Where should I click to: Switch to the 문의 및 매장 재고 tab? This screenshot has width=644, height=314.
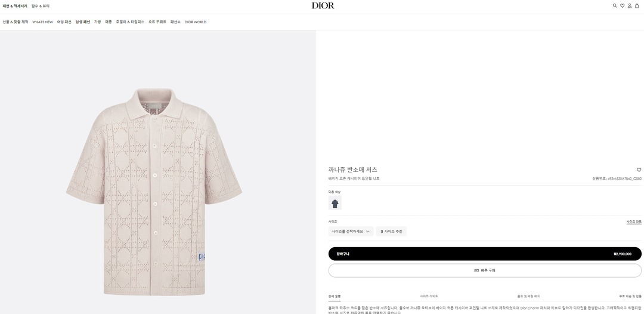pyautogui.click(x=528, y=296)
